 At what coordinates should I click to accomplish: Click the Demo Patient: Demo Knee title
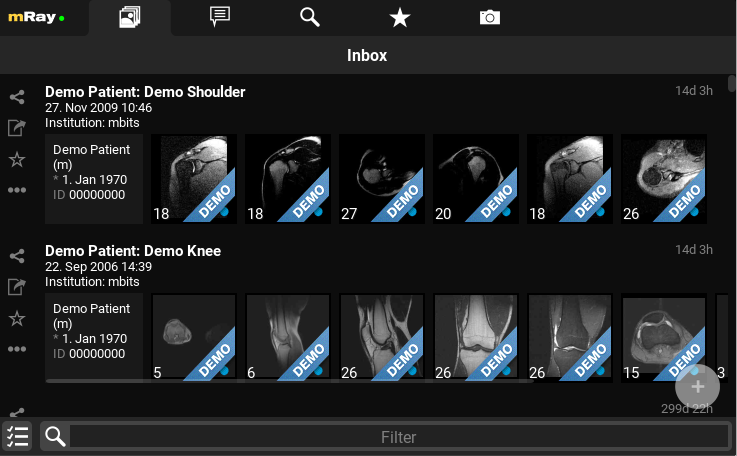coord(133,251)
